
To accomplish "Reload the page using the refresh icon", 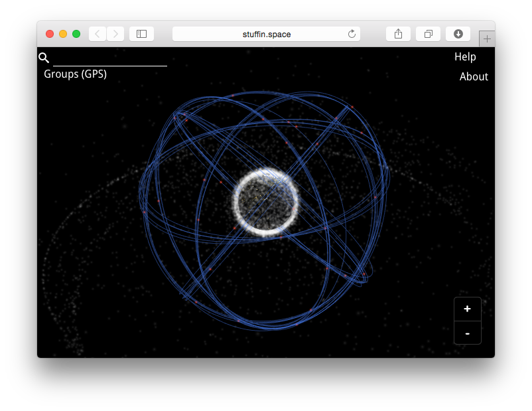I will (x=352, y=34).
